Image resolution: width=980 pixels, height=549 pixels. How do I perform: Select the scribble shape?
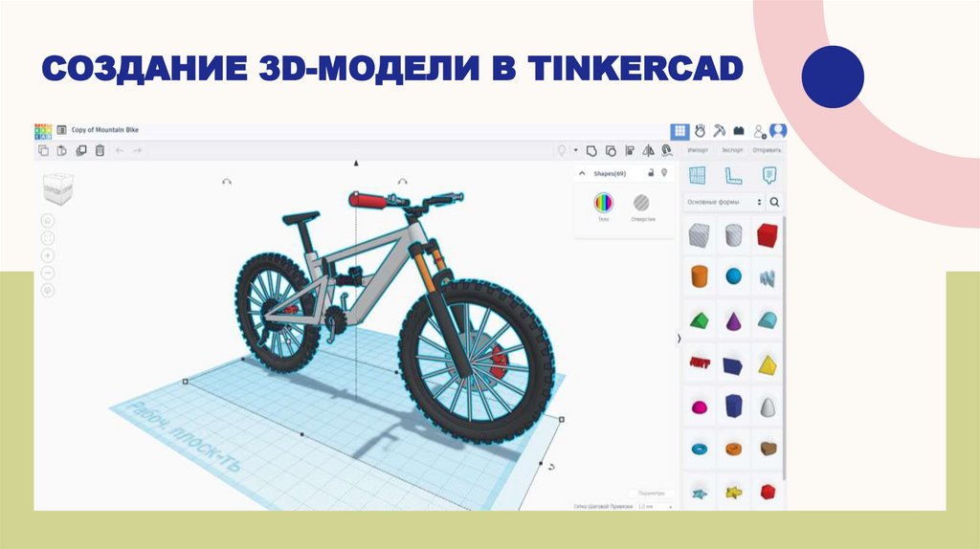(x=767, y=277)
